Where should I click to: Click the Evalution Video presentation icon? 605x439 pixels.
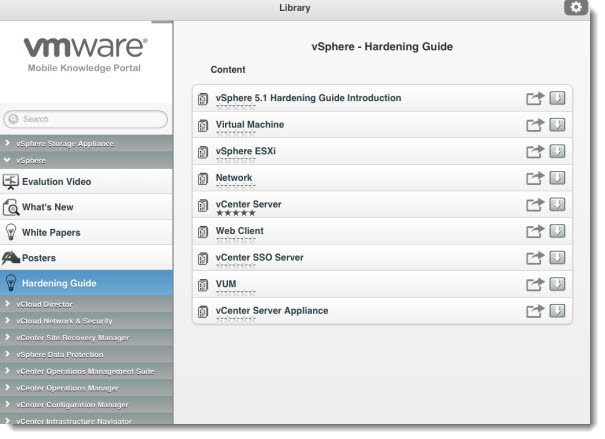tap(10, 182)
